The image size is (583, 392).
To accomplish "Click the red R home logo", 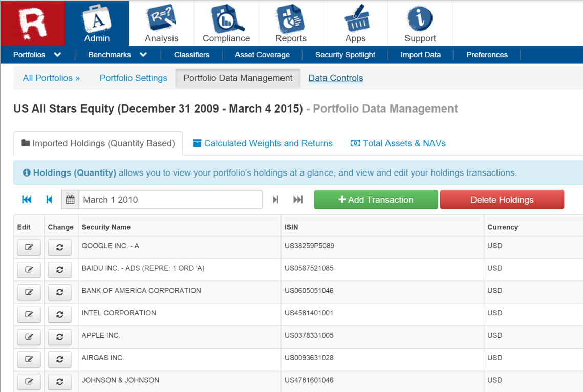I will (33, 24).
